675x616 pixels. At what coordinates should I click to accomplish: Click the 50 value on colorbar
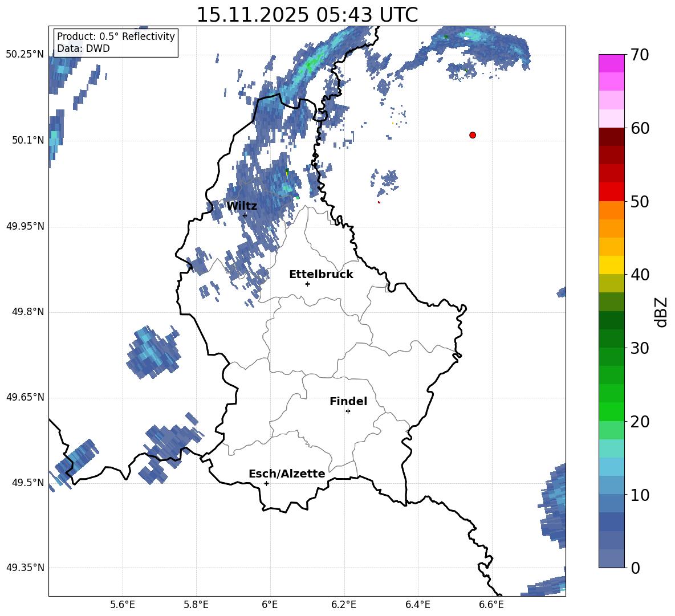click(x=640, y=202)
